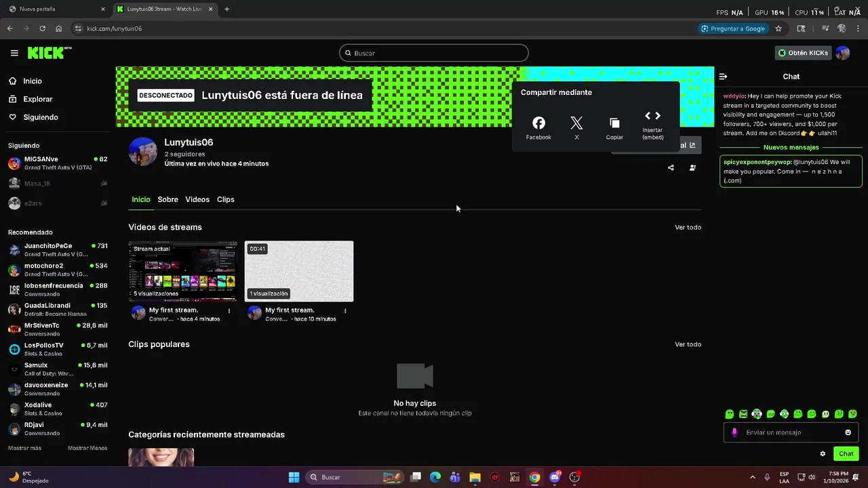This screenshot has height=488, width=868.
Task: Click Preguntar a Google in address bar
Action: (733, 28)
